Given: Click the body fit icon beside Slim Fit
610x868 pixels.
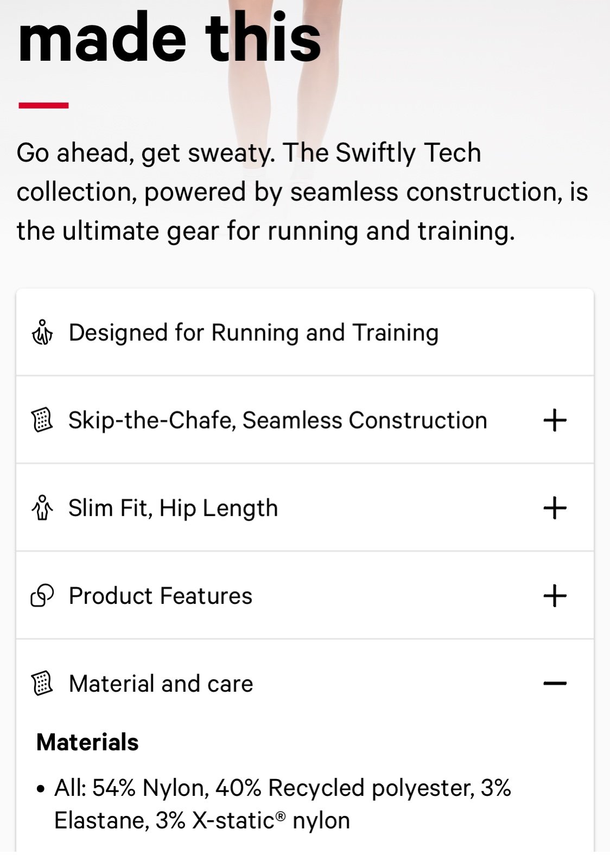Looking at the screenshot, I should click(x=42, y=508).
